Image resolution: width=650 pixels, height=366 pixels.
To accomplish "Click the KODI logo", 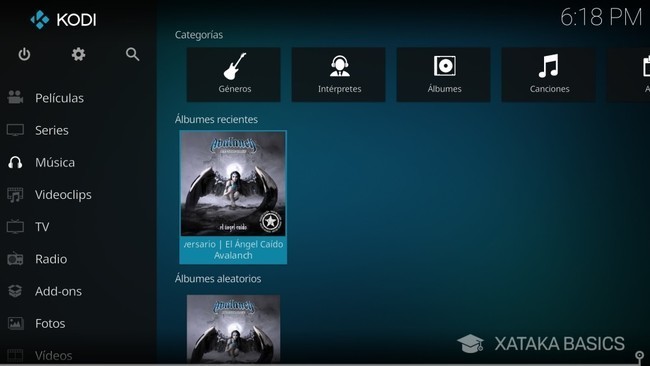I will tap(63, 19).
